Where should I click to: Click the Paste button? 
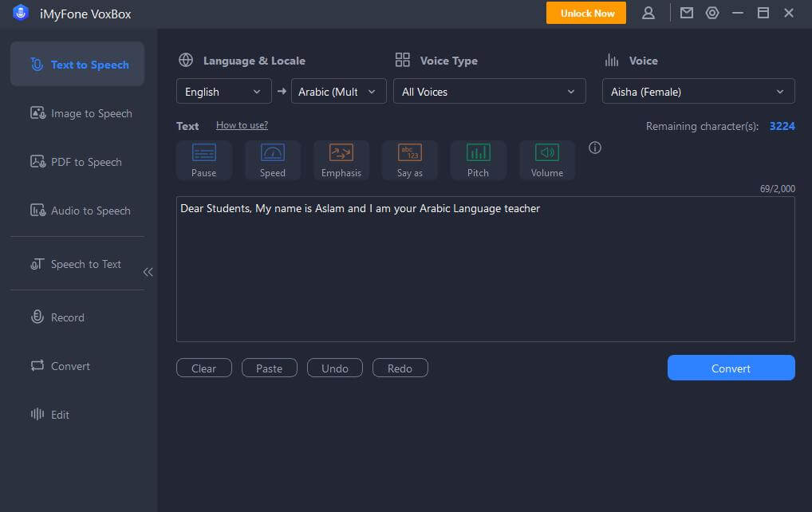click(x=270, y=368)
